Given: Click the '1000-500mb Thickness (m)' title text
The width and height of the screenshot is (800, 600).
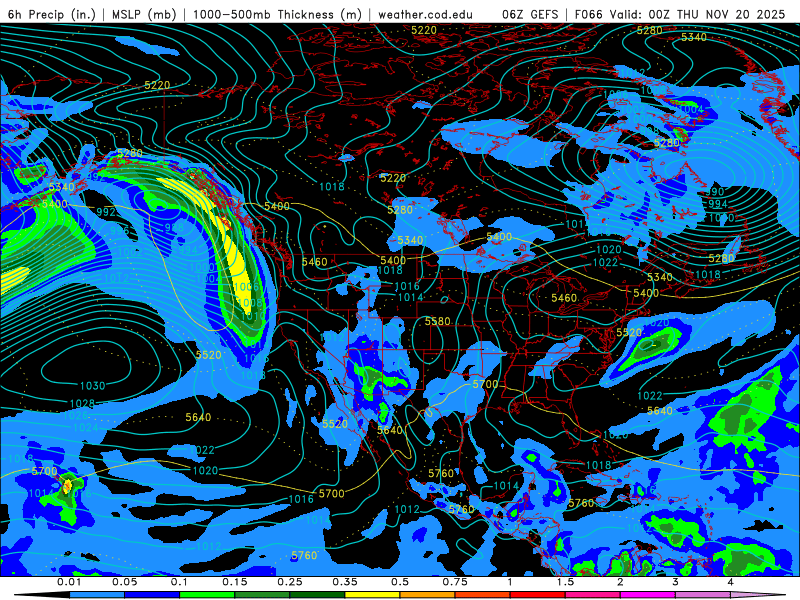Looking at the screenshot, I should [x=278, y=14].
